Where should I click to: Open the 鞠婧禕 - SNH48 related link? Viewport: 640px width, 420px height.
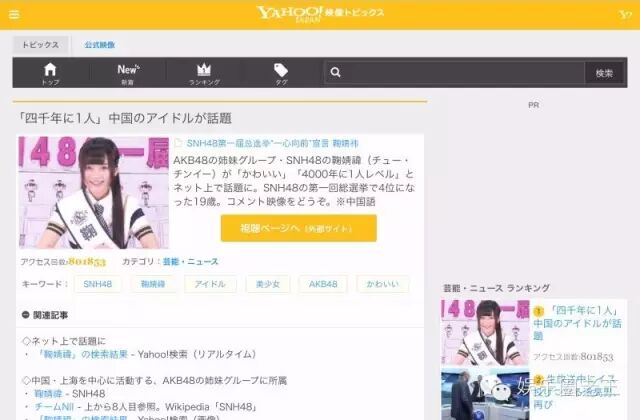click(x=48, y=394)
